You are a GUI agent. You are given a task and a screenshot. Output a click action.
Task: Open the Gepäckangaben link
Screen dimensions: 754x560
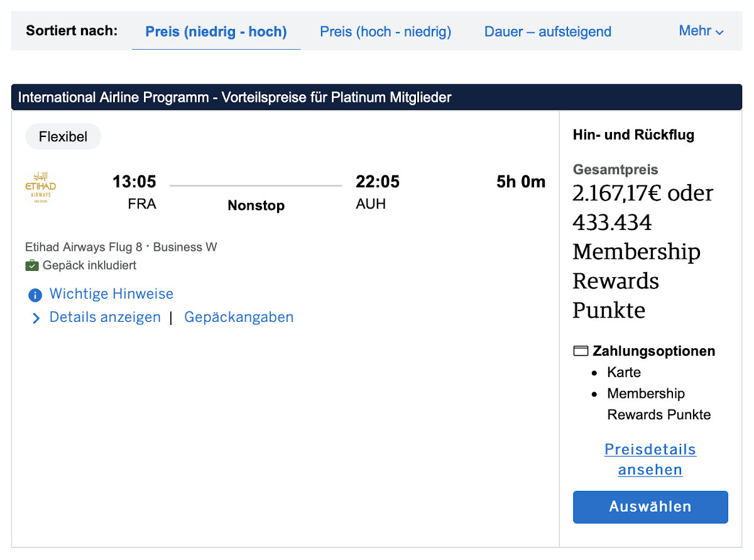click(x=239, y=317)
